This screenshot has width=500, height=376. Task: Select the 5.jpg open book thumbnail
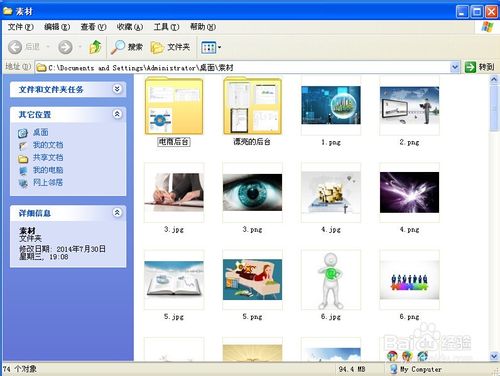click(174, 279)
